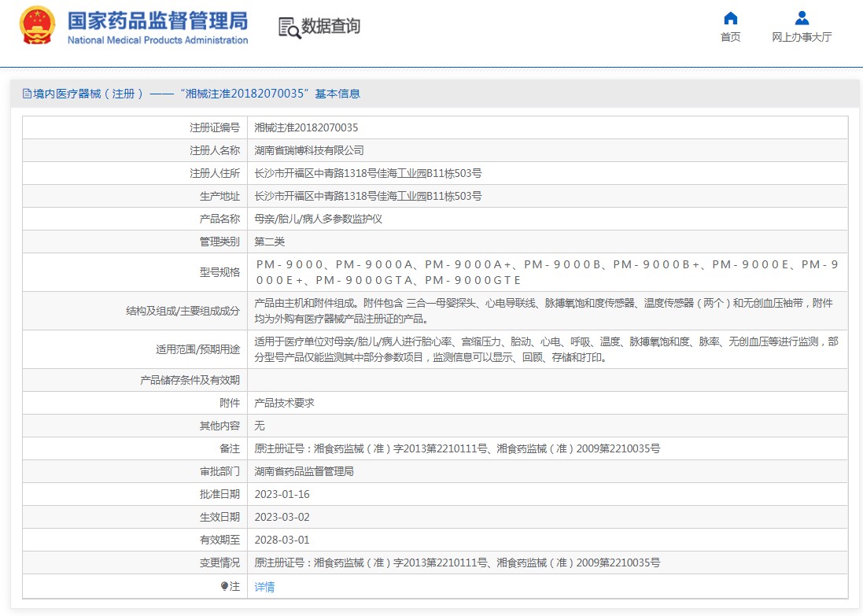Viewport: 863px width, 616px height.
Task: Click the 适用范围/预期用途 row label
Action: (197, 349)
